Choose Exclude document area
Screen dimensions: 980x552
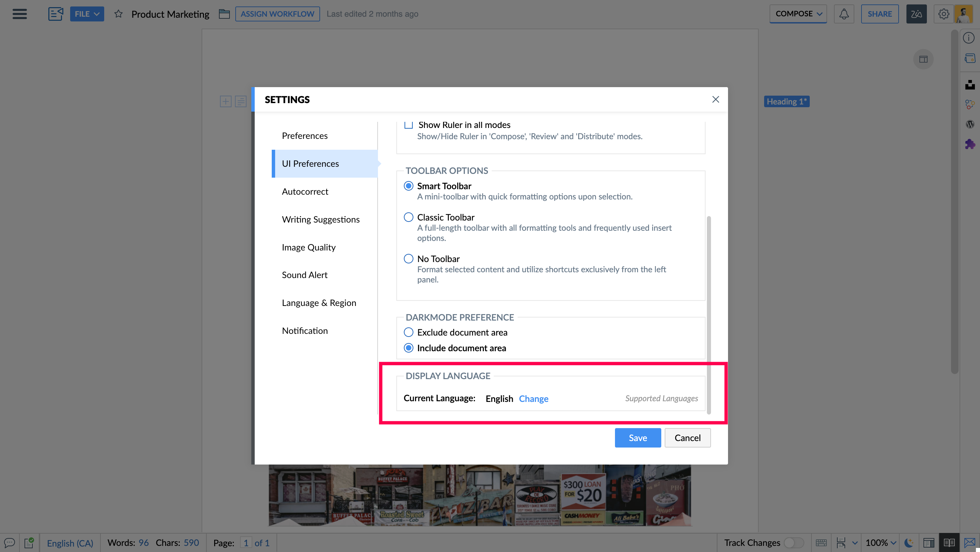[x=408, y=332]
